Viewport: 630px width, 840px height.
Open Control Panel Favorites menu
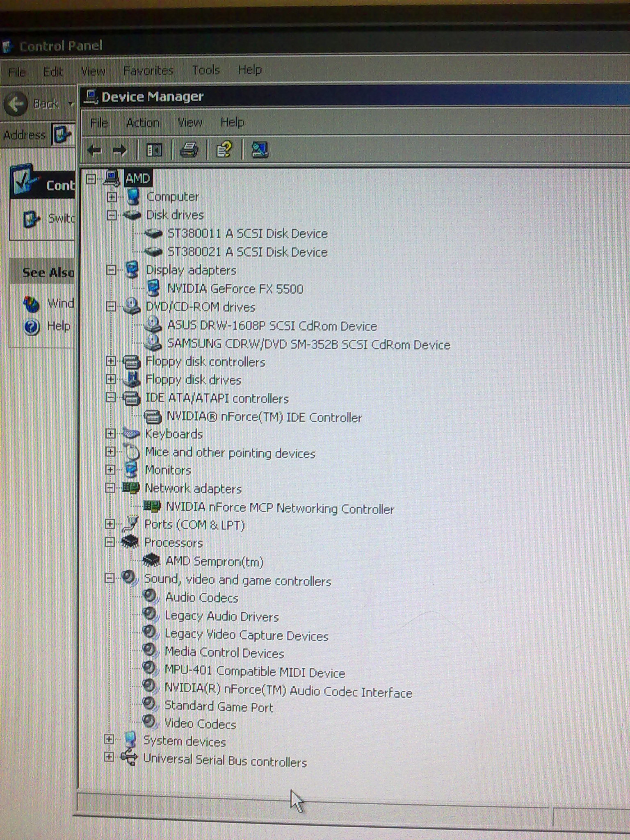[x=148, y=71]
